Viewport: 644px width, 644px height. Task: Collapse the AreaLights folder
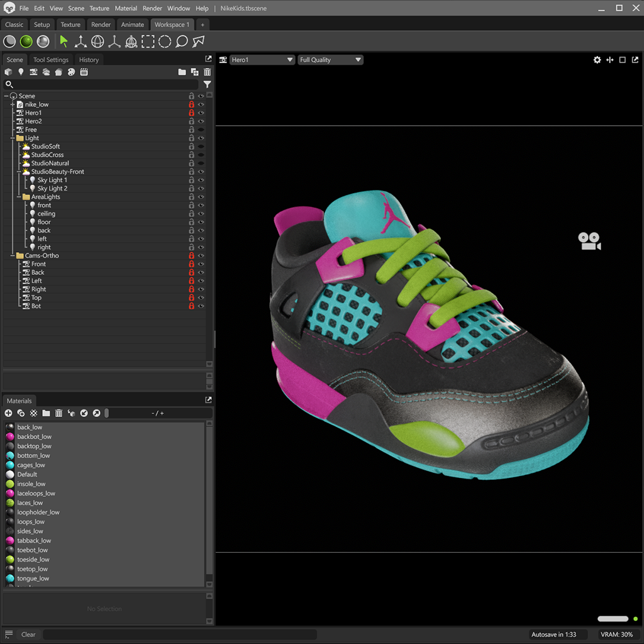point(19,197)
